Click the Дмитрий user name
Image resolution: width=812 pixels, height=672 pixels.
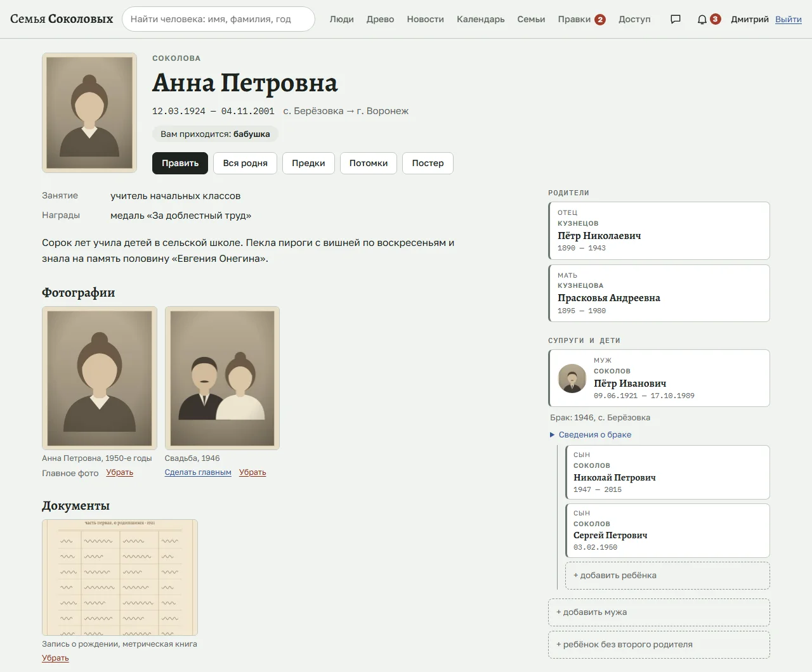750,19
